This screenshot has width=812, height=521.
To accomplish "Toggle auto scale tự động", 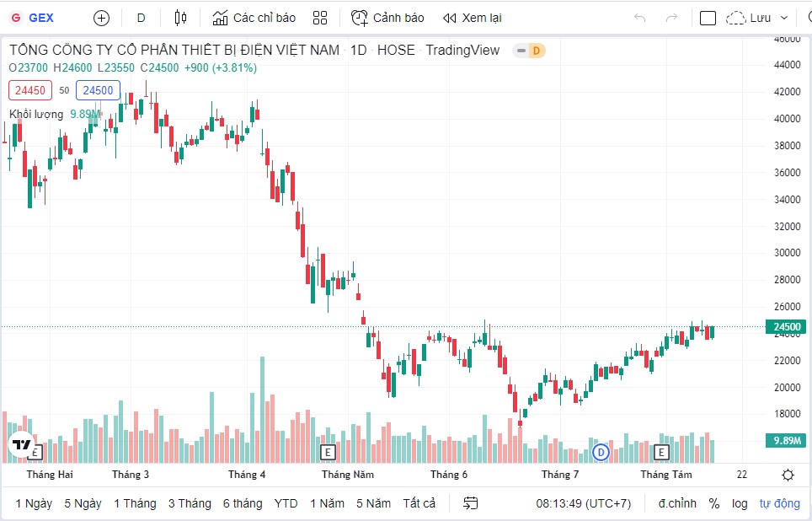I will click(779, 503).
